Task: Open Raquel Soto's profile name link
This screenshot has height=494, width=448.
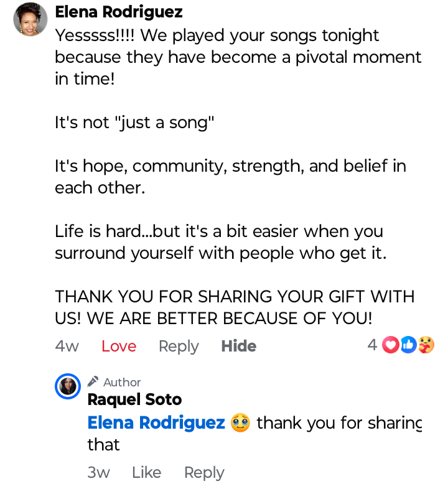Action: point(134,399)
